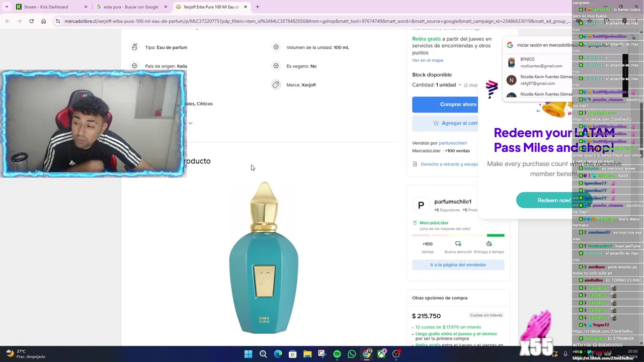The image size is (644, 362).
Task: Click Agregar al carrito button
Action: pos(445,123)
